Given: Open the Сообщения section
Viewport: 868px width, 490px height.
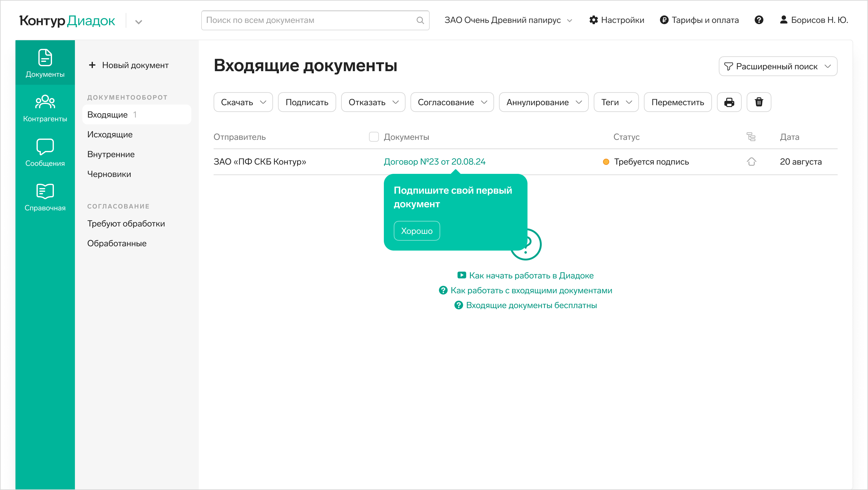Looking at the screenshot, I should (45, 152).
